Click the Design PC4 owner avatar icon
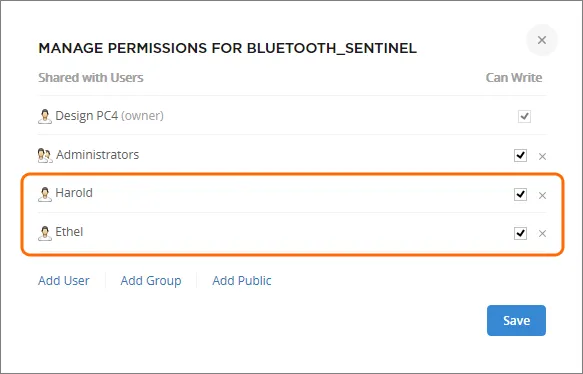 [45, 116]
